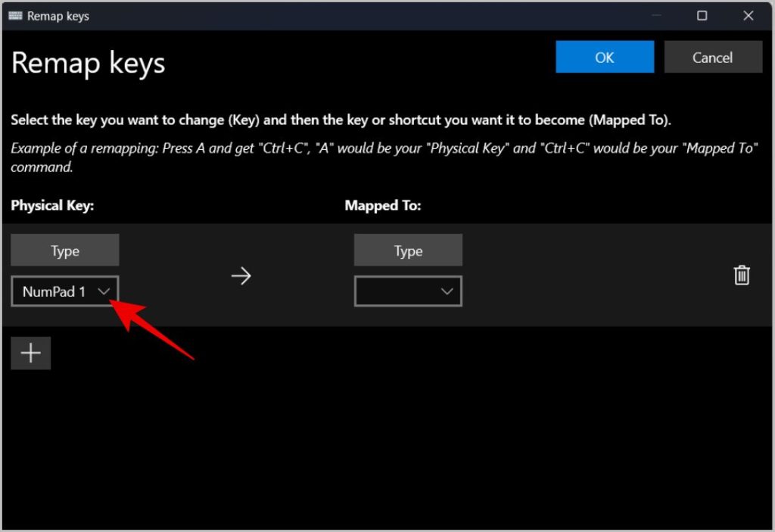Maximize the Remap keys window

(x=702, y=16)
